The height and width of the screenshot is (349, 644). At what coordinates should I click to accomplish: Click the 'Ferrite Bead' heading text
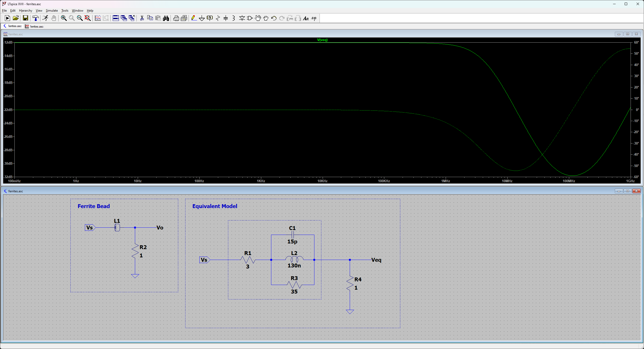coord(94,206)
